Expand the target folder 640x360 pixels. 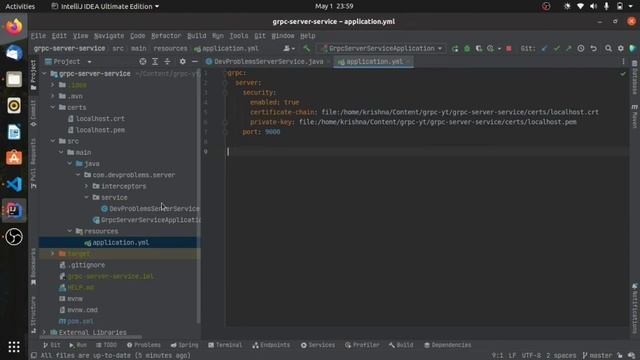(53, 253)
